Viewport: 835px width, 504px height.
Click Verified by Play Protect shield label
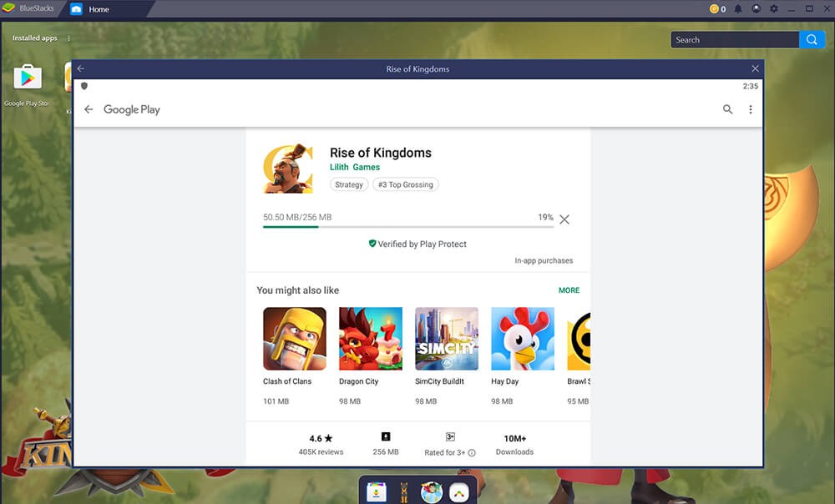coord(417,244)
